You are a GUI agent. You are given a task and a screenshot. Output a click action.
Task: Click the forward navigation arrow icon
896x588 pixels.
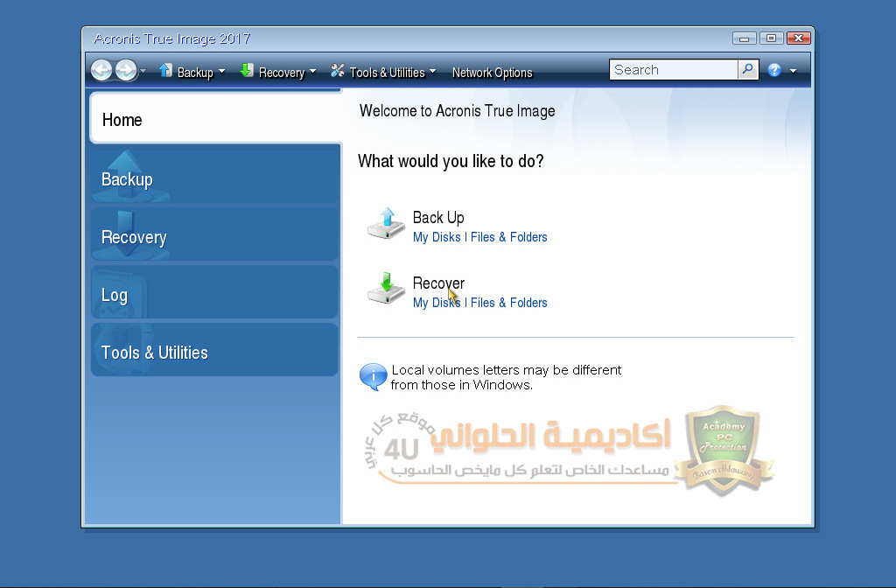pos(126,71)
